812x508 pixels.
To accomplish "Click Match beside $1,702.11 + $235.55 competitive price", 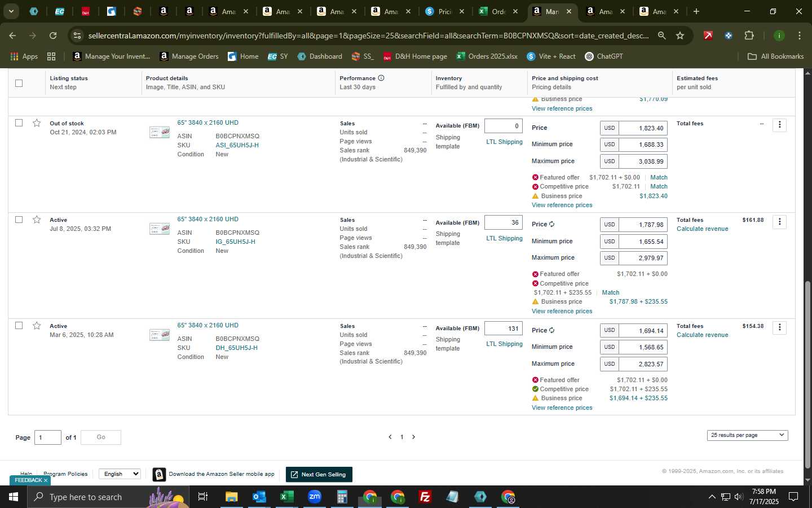I will coord(611,292).
